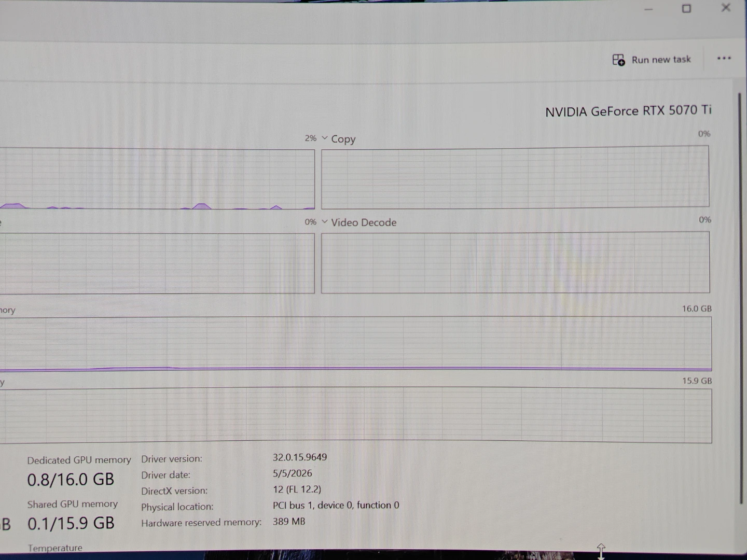Click the engine graph with purple activity spikes
The width and height of the screenshot is (747, 560).
click(157, 179)
